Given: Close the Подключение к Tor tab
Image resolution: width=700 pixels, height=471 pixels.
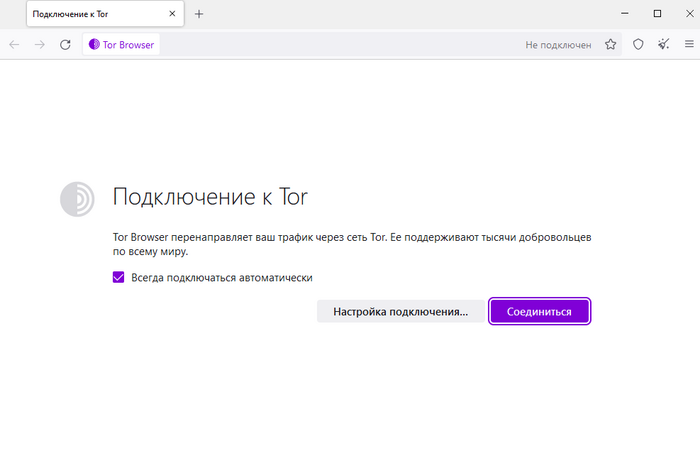Looking at the screenshot, I should coord(172,14).
